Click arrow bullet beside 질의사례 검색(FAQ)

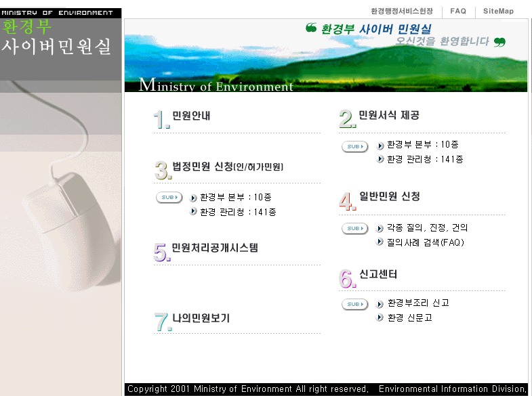click(x=380, y=242)
